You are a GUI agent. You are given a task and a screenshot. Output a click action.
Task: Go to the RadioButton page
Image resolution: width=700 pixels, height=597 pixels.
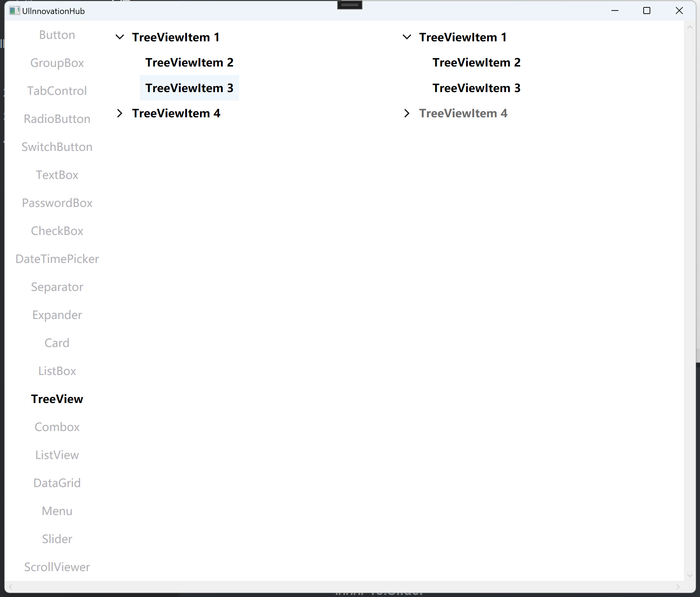tap(57, 119)
